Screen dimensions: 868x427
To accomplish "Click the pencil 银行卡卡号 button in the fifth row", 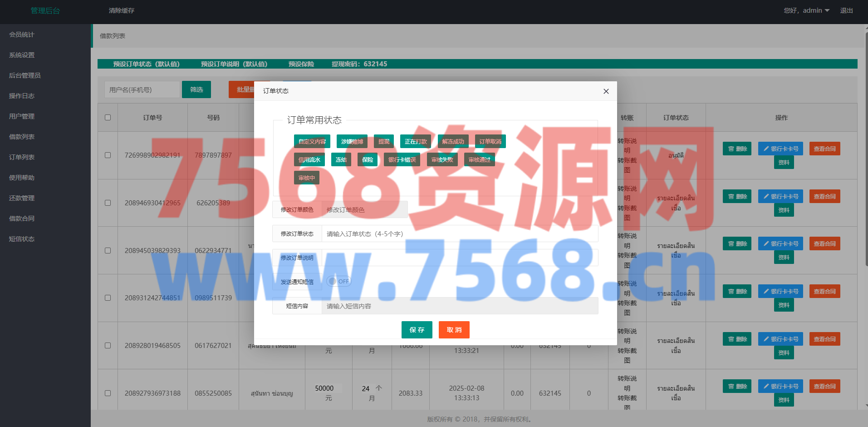I will (780, 339).
